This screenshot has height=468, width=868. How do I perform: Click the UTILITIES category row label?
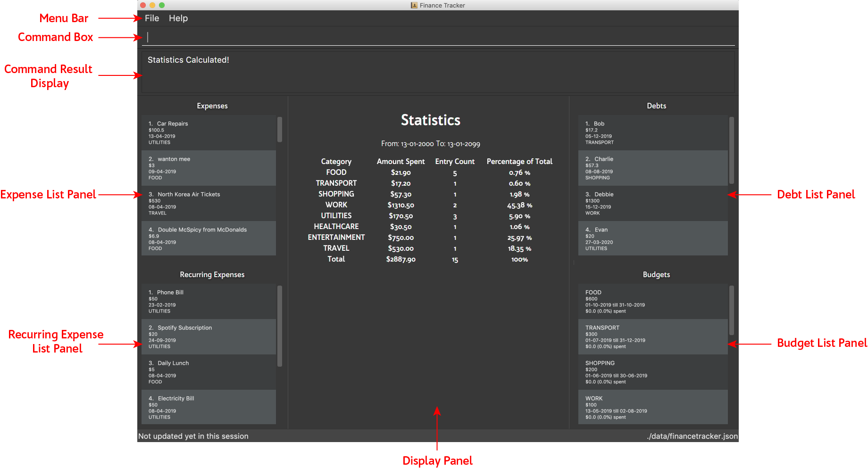[336, 216]
